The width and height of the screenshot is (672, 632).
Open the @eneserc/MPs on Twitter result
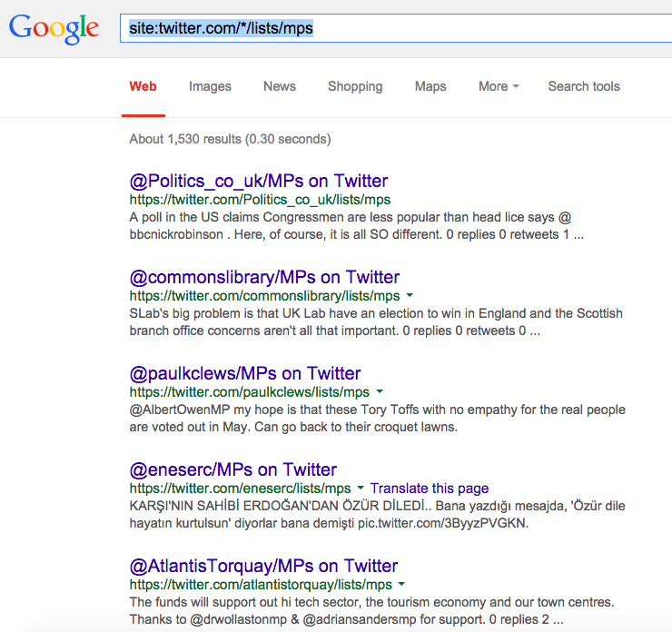pos(233,469)
